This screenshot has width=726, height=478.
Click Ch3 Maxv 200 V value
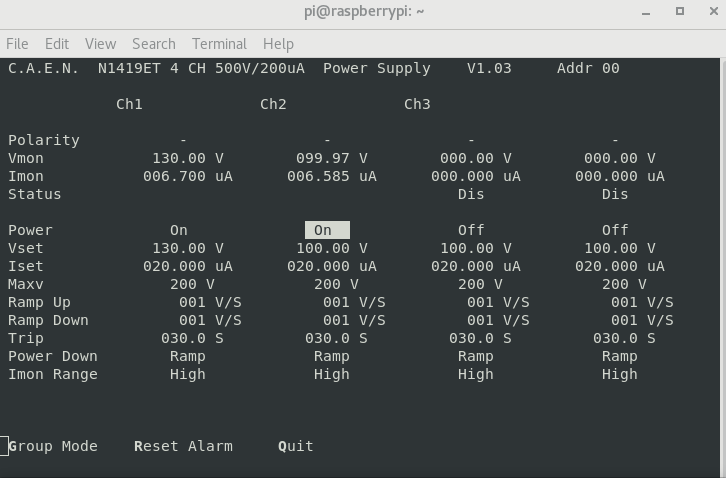480,284
